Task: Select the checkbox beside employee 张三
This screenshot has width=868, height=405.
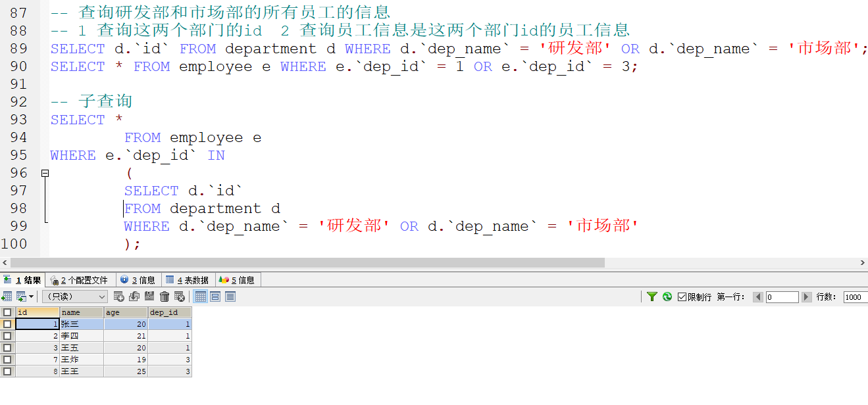Action: pyautogui.click(x=7, y=323)
